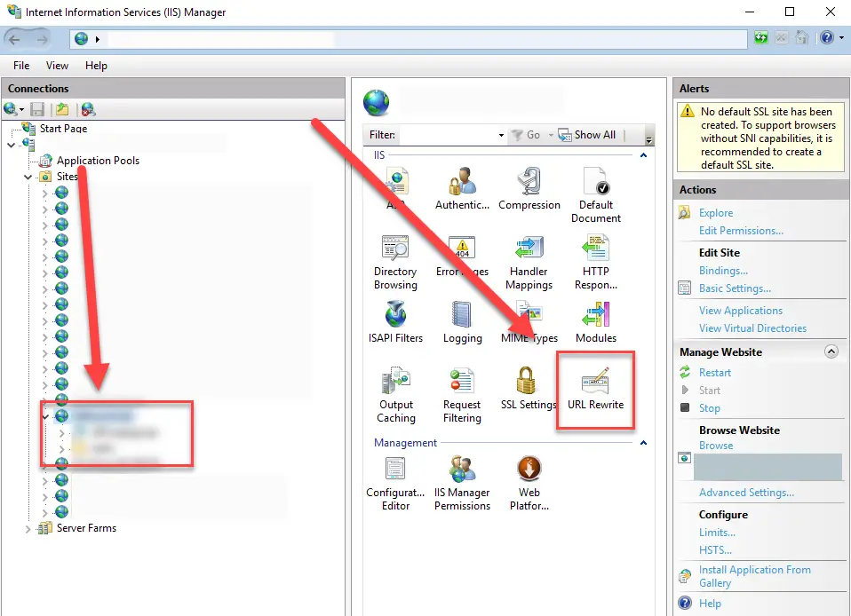
Task: Open HTTP Response Headers feature
Action: point(595,262)
